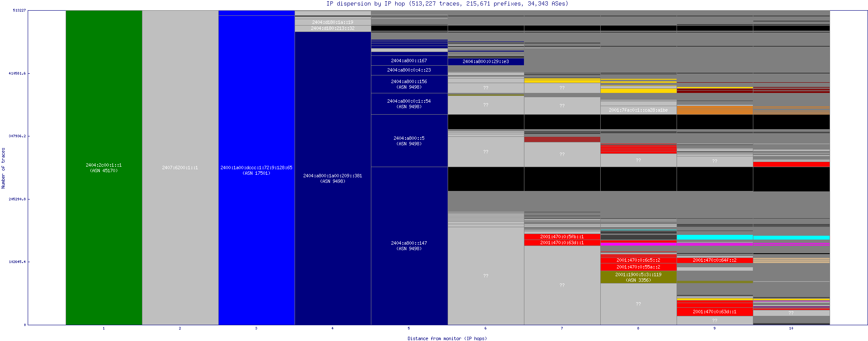
Task: Click the red 2001:470:0:55a::2 segment
Action: click(x=638, y=267)
